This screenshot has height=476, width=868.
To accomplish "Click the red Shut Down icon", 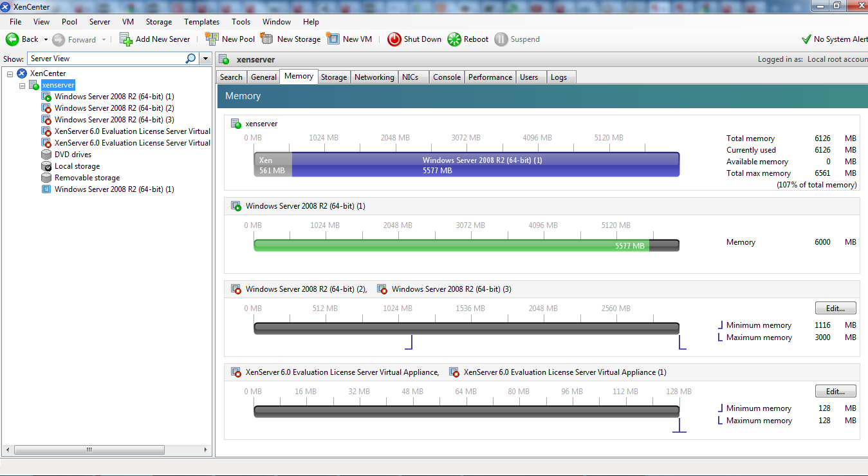I will point(394,39).
